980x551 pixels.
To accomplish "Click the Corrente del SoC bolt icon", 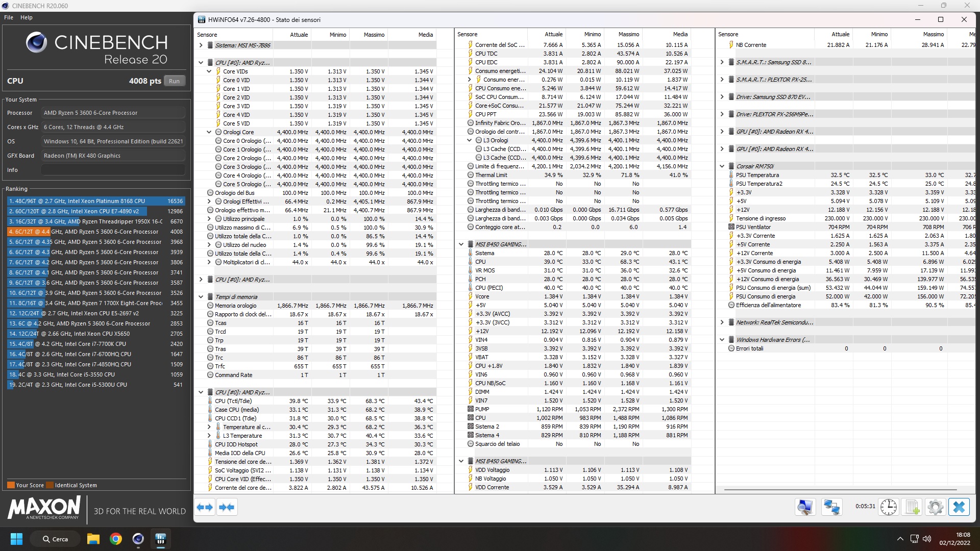I will [x=471, y=45].
